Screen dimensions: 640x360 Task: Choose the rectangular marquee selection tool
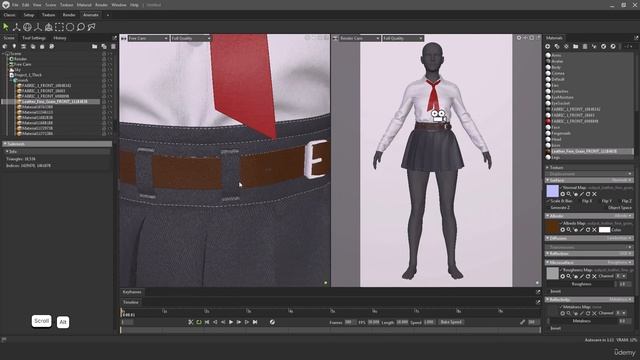60,27
